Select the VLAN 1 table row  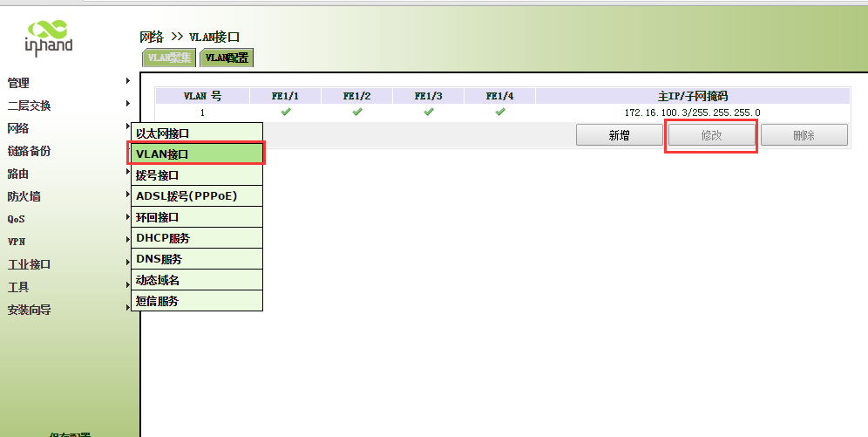(202, 113)
